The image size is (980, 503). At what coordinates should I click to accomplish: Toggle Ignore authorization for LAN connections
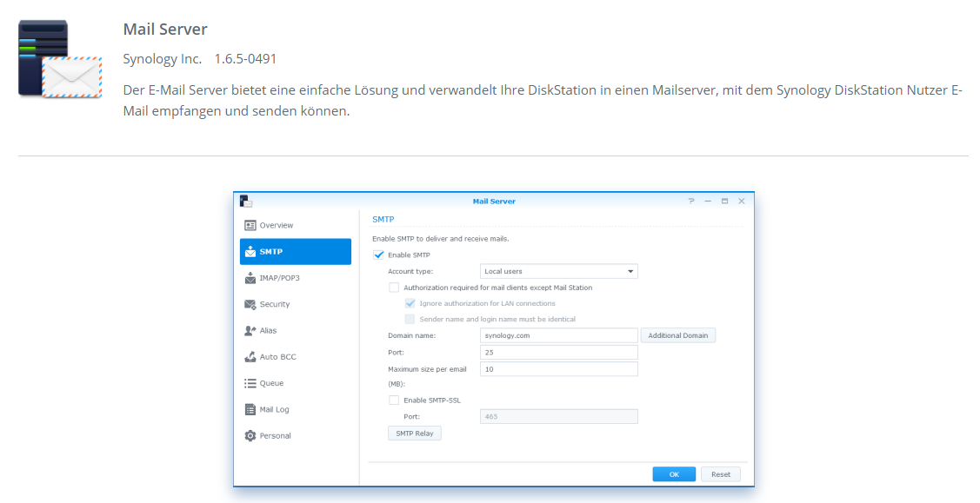click(x=410, y=303)
